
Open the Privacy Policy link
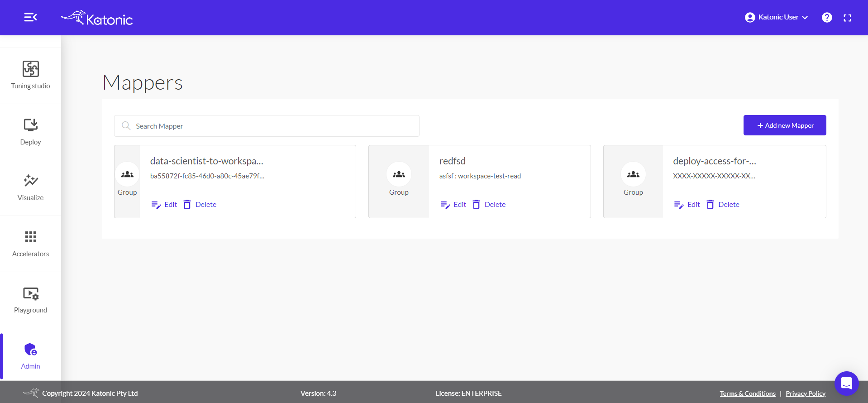tap(806, 393)
